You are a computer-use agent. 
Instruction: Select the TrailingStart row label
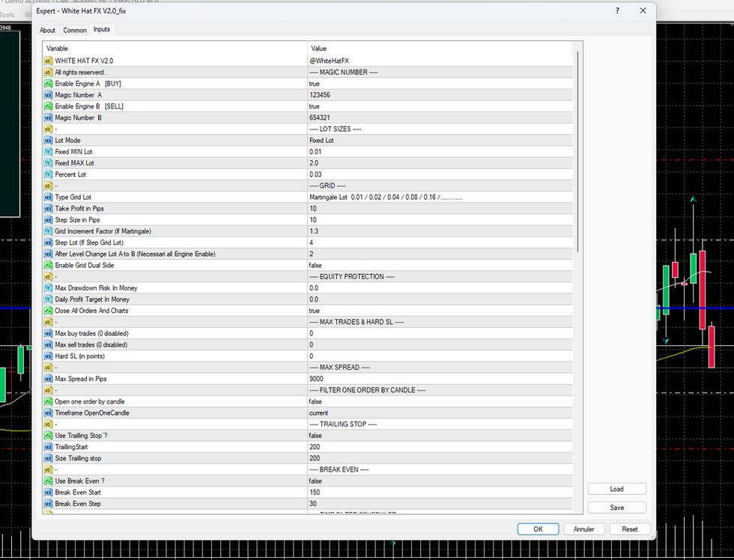(x=71, y=447)
